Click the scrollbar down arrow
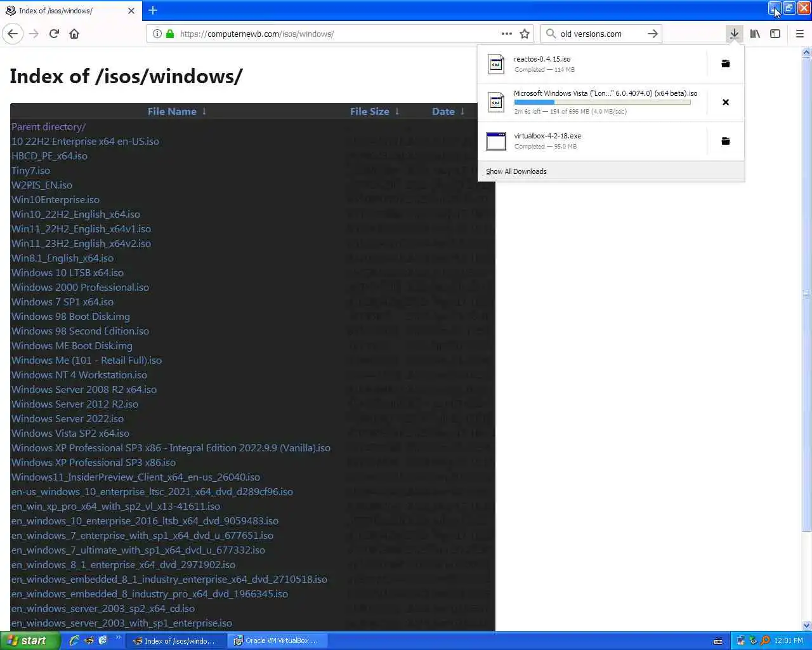Viewport: 812px width, 650px height. coord(806,625)
